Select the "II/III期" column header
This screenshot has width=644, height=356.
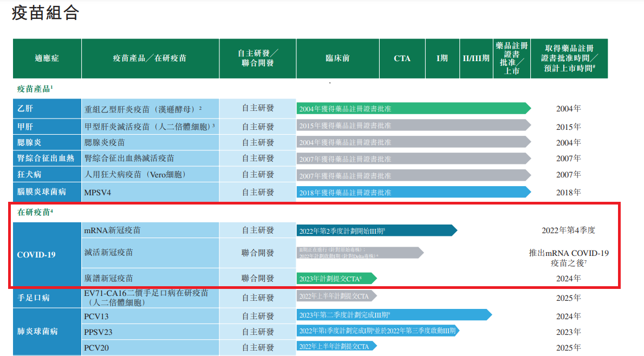point(476,58)
